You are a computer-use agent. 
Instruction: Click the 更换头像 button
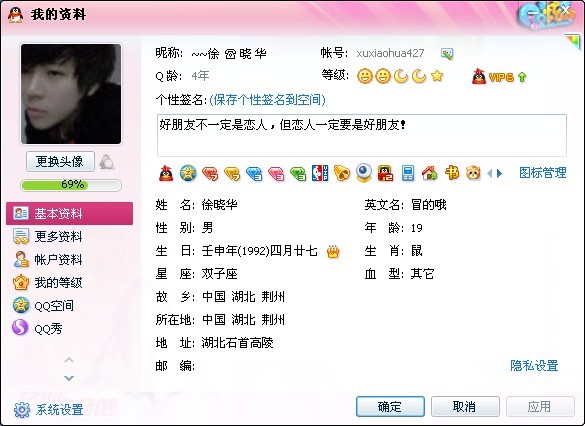[60, 162]
